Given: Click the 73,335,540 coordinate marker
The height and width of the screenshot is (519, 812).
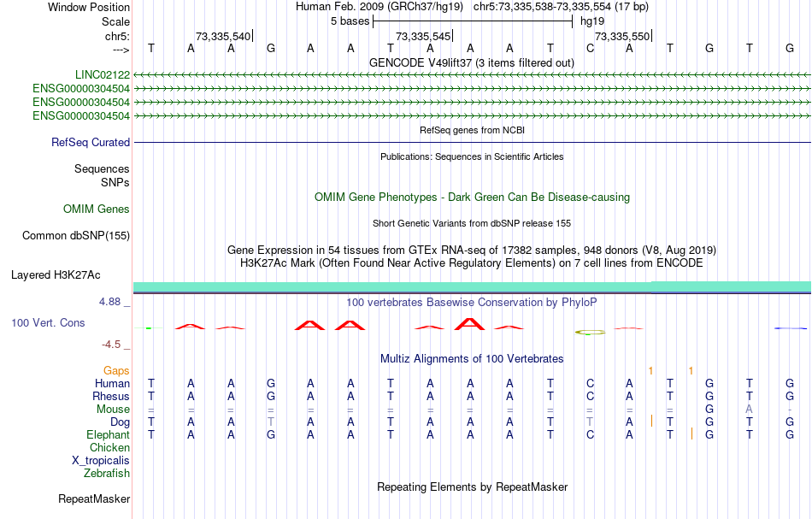Looking at the screenshot, I should tap(223, 36).
